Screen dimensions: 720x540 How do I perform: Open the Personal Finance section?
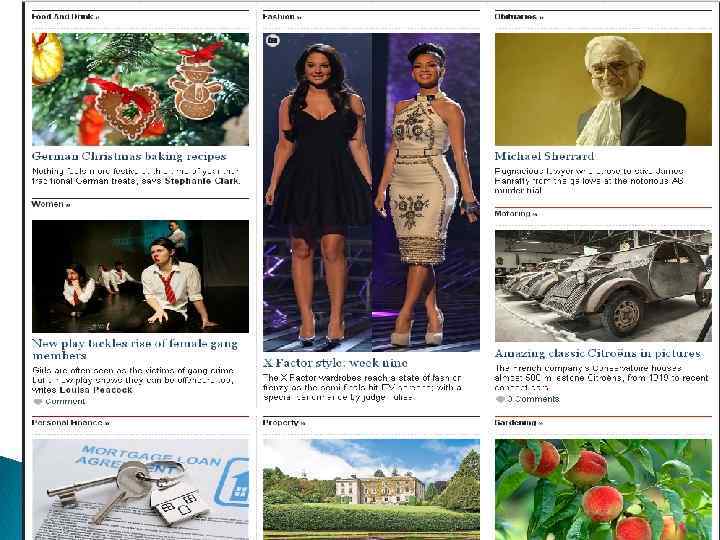point(70,422)
